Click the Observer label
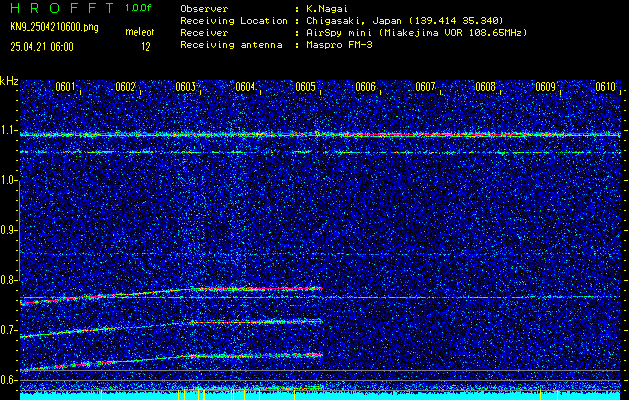 tap(204, 8)
